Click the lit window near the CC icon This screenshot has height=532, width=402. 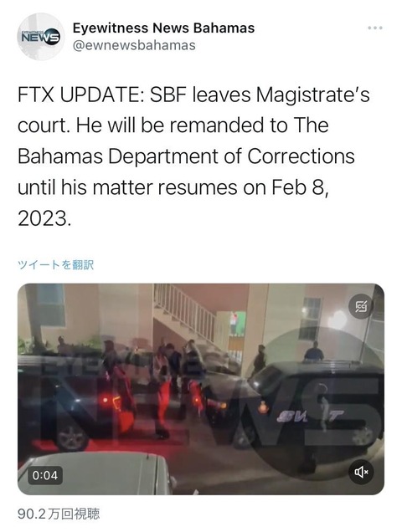pyautogui.click(x=312, y=315)
